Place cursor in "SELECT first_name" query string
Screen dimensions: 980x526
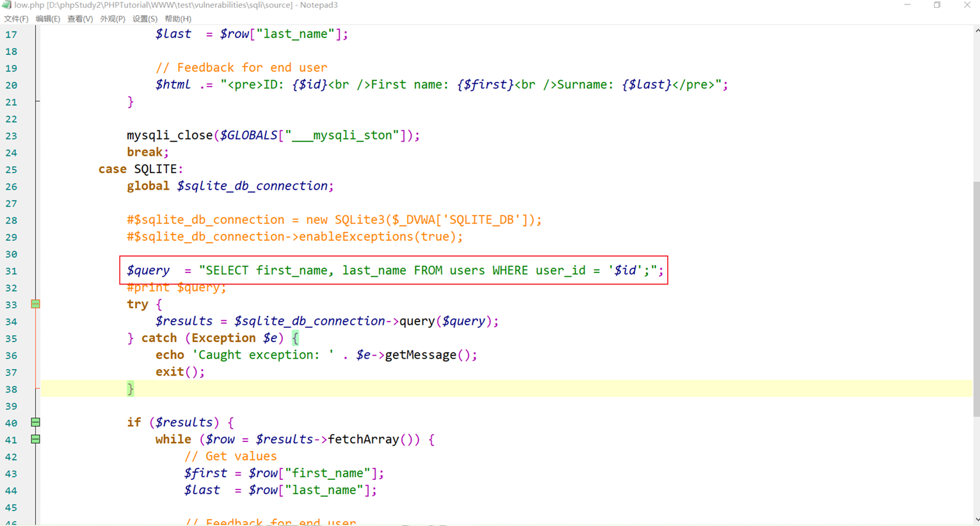tap(266, 270)
